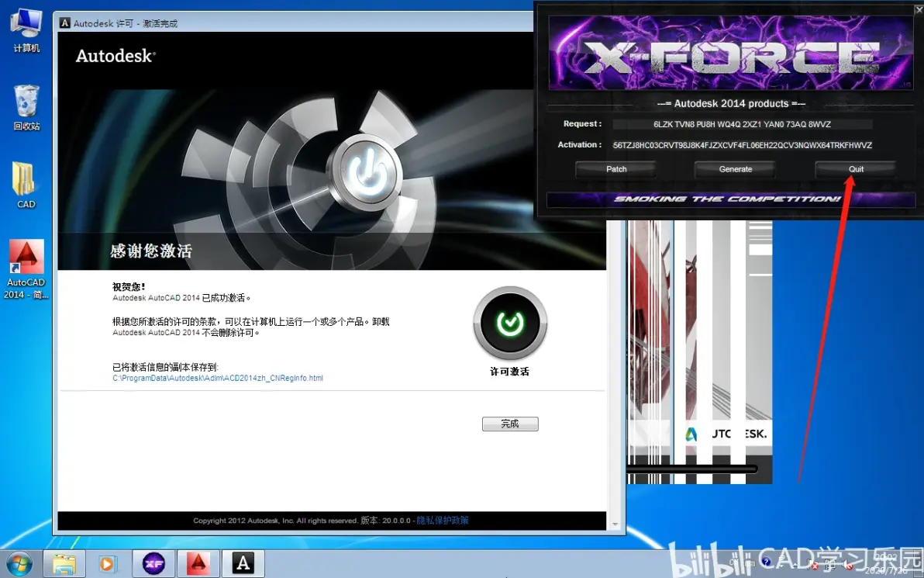Click 'Autodesk AutoCAD 2014 已成功激活' text
The image size is (924, 578).
coord(181,298)
